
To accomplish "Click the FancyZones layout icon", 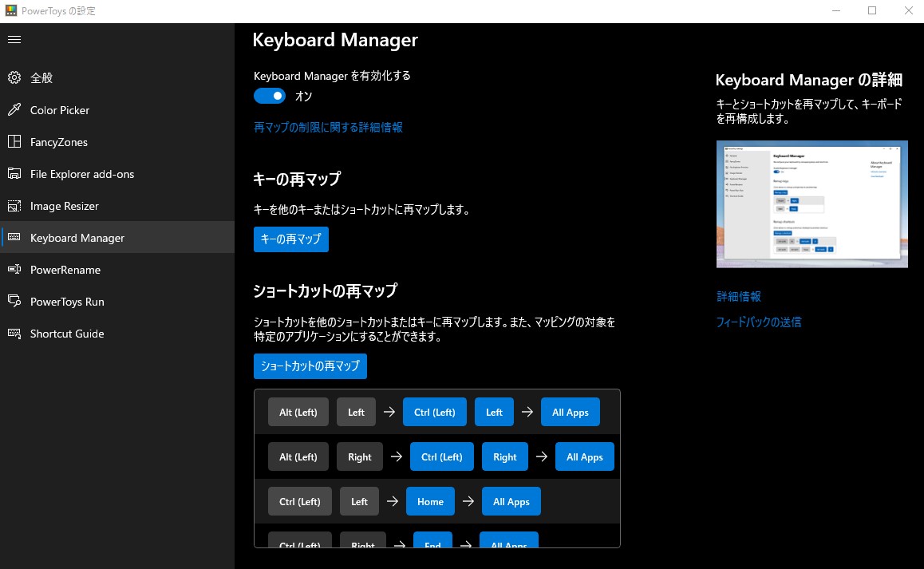I will (14, 142).
